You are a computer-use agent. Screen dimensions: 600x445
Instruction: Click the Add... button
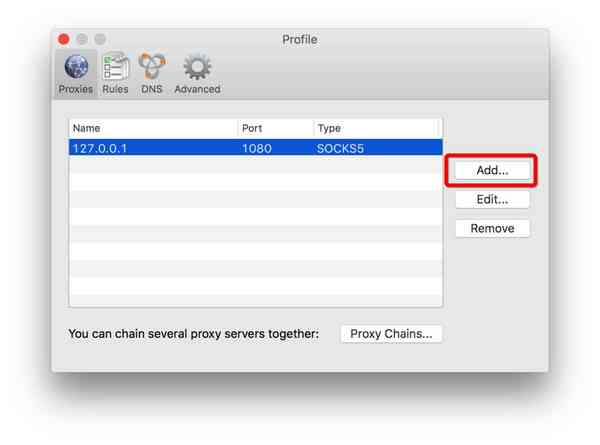point(492,170)
